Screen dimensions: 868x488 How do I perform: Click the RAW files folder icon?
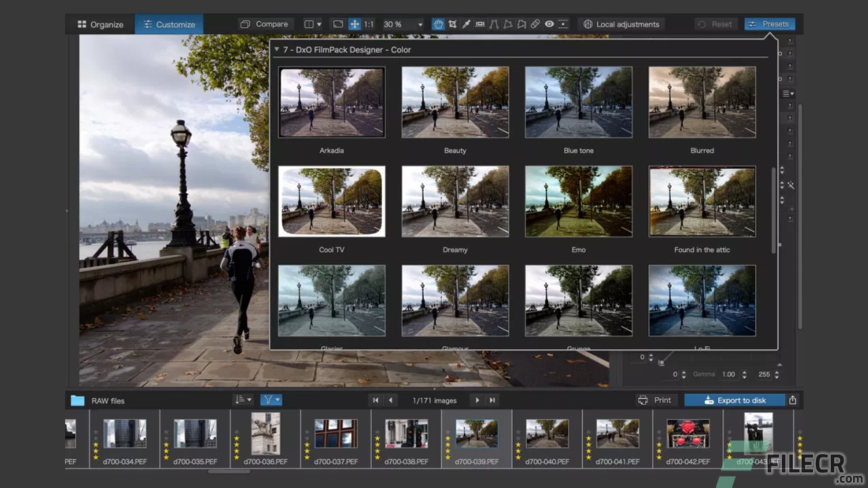tap(78, 401)
